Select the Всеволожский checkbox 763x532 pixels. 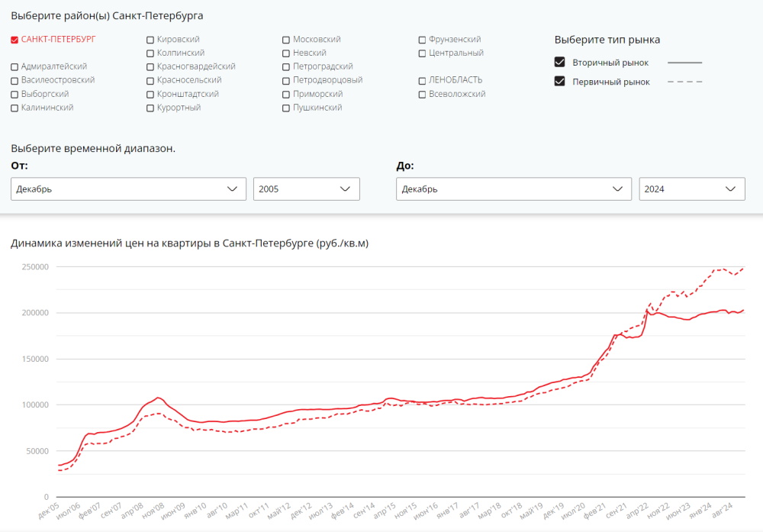tap(422, 95)
